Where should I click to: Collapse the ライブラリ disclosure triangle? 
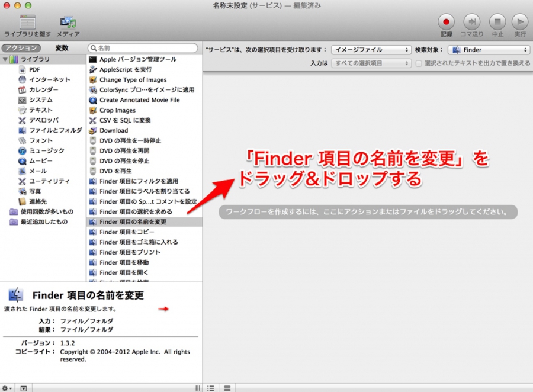(5, 59)
